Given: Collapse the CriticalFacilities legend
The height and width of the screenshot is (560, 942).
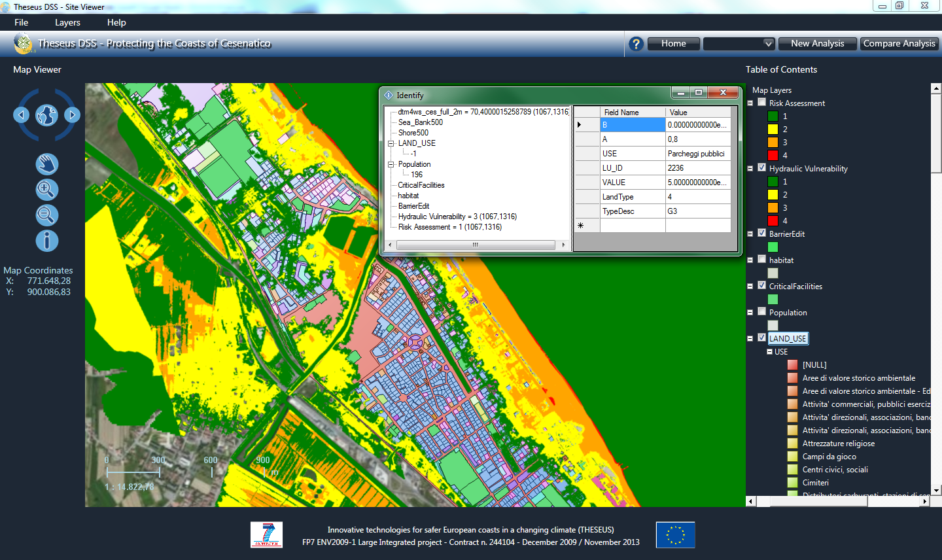Looking at the screenshot, I should click(x=750, y=286).
